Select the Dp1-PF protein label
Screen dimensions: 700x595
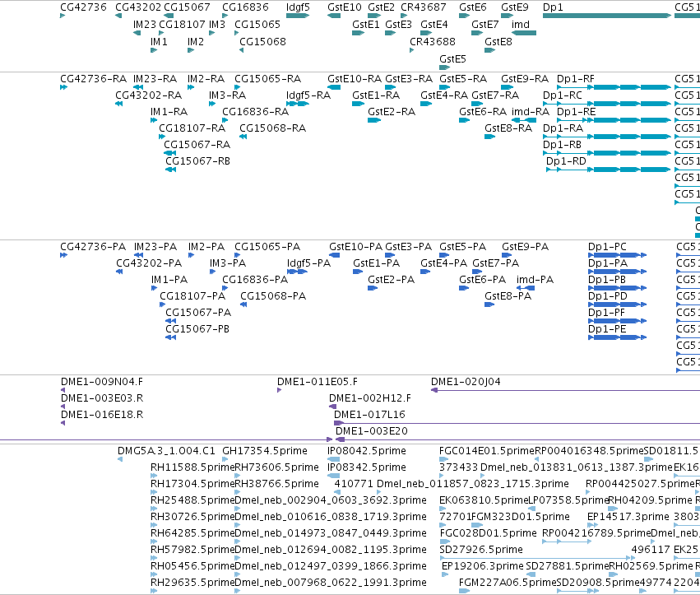[607, 312]
